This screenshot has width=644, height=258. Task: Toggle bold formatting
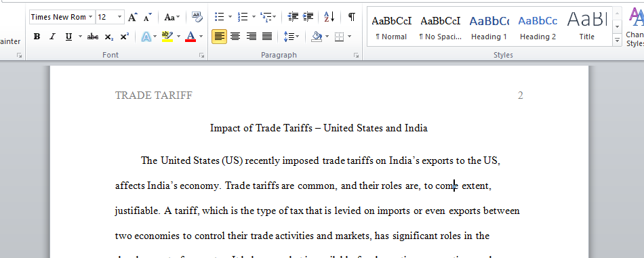coord(37,37)
